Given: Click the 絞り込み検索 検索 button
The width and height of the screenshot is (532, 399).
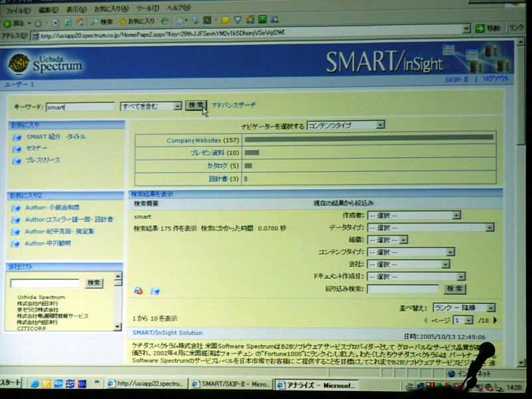Looking at the screenshot, I should 455,289.
